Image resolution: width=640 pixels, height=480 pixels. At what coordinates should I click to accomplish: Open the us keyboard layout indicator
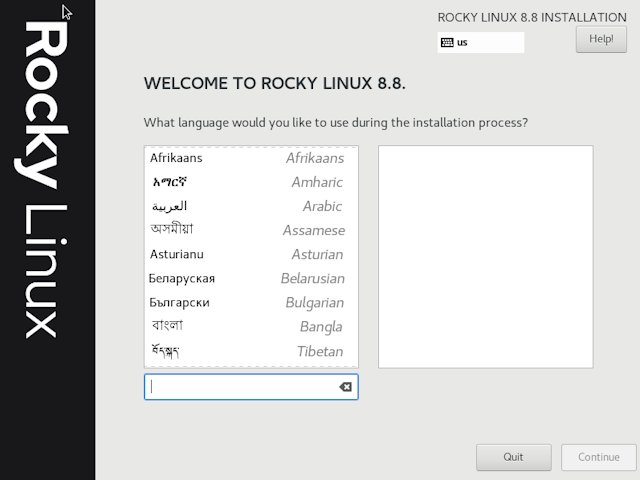coord(480,42)
